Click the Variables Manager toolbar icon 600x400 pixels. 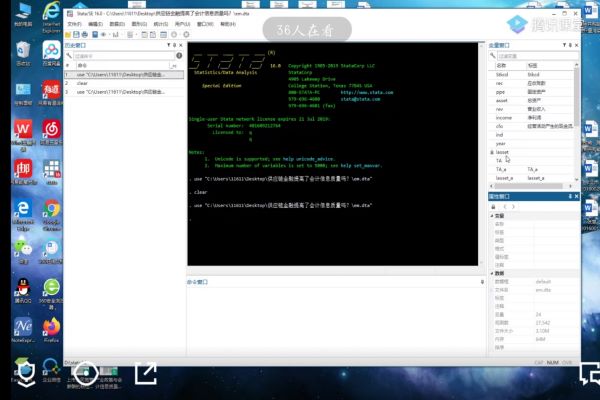click(163, 35)
